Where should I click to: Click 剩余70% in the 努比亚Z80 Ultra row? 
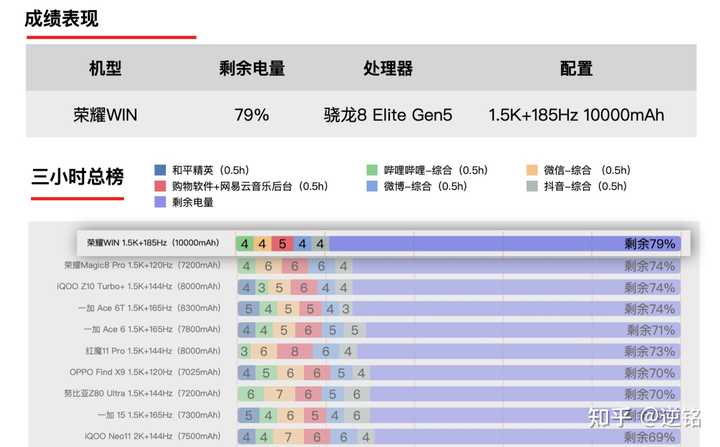click(649, 394)
